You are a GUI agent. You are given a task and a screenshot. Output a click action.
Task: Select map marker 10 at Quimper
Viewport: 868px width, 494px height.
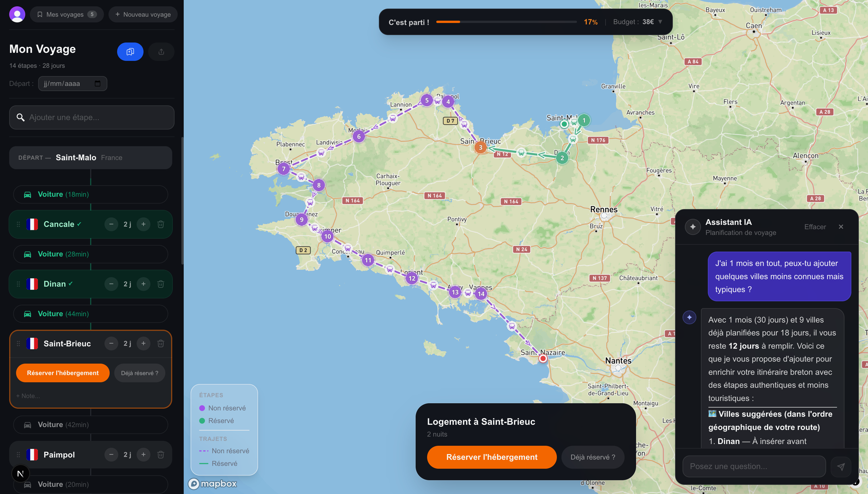click(328, 236)
